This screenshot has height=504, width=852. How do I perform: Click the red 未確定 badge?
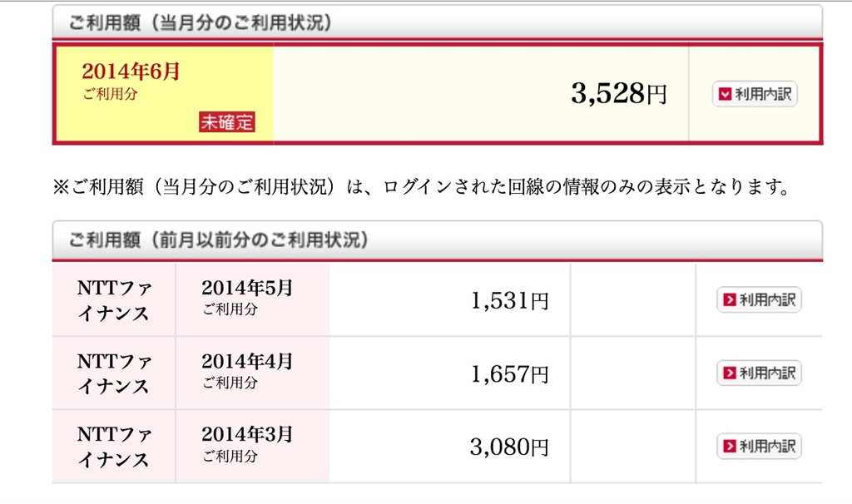[x=226, y=122]
